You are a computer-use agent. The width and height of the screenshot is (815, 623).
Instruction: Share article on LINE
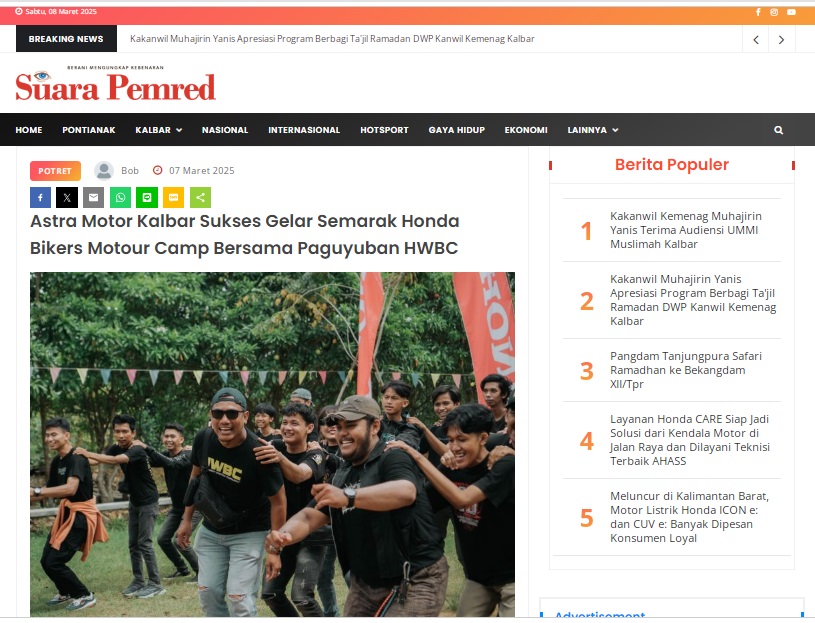coord(147,197)
